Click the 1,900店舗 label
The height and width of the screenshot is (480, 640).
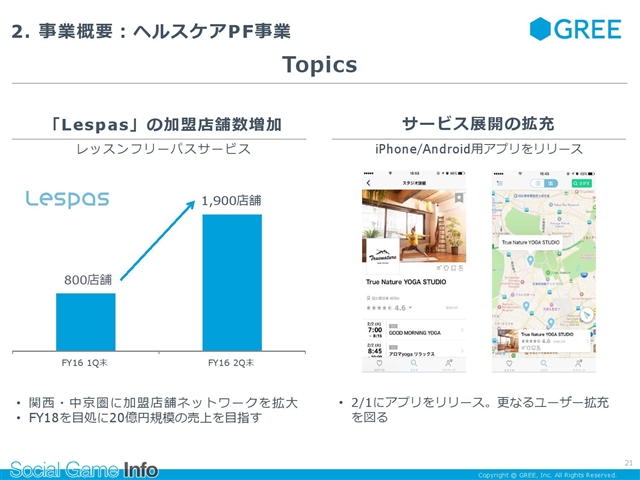(x=231, y=200)
